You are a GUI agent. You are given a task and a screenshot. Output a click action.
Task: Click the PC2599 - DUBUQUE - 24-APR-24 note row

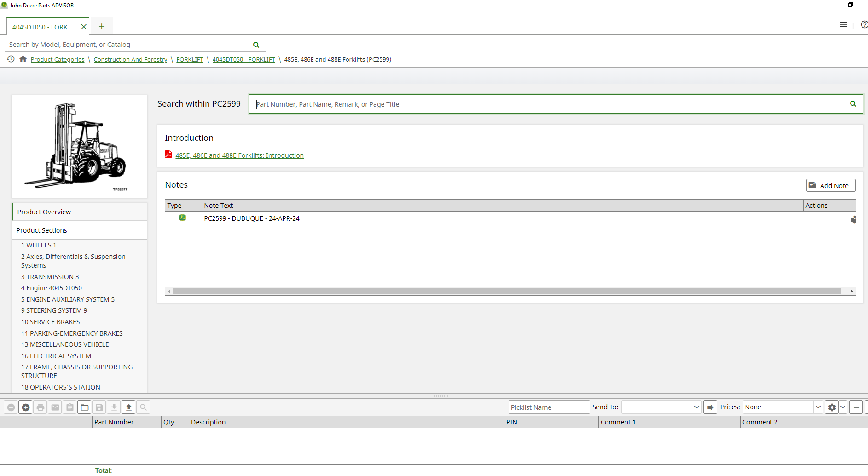click(510, 218)
